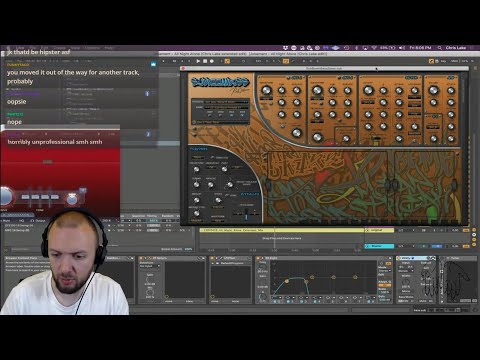The width and height of the screenshot is (480, 360).
Task: Open the preset name field in SubBoomBass
Action: [x=226, y=102]
